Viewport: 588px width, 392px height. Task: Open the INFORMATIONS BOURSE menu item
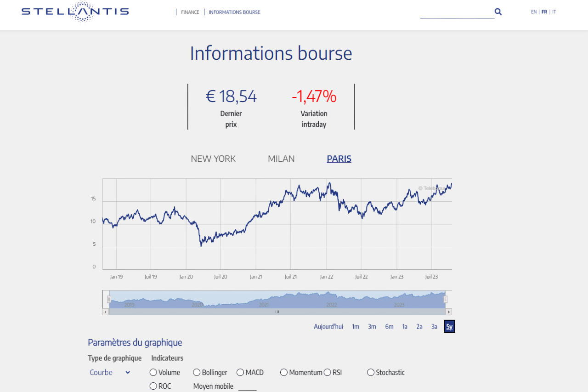pyautogui.click(x=234, y=12)
